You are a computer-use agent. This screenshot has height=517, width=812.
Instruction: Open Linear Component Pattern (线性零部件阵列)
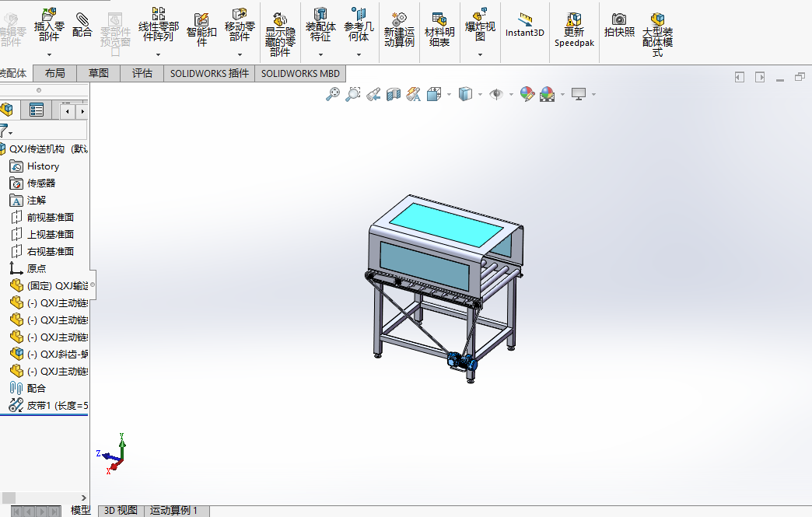click(x=159, y=25)
